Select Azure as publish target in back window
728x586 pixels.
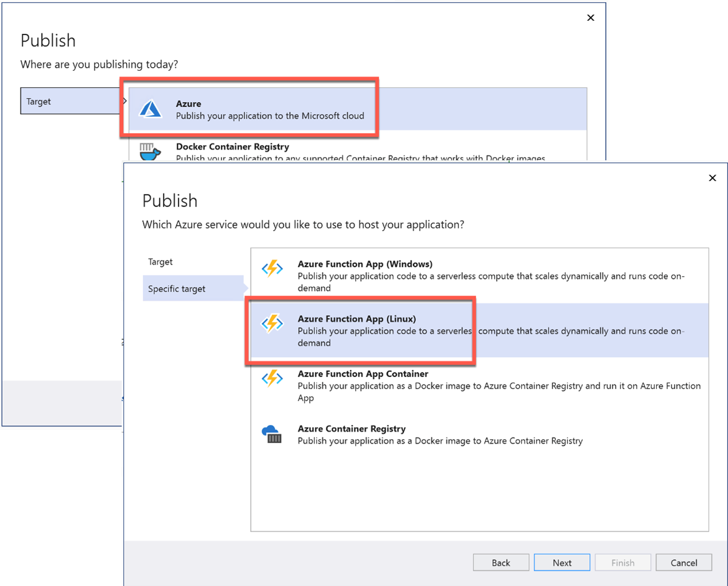pyautogui.click(x=358, y=109)
